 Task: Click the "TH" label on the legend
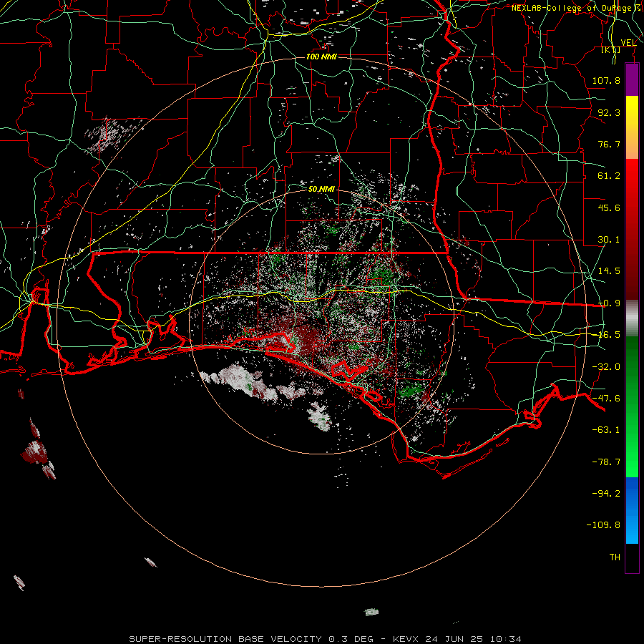pyautogui.click(x=615, y=557)
